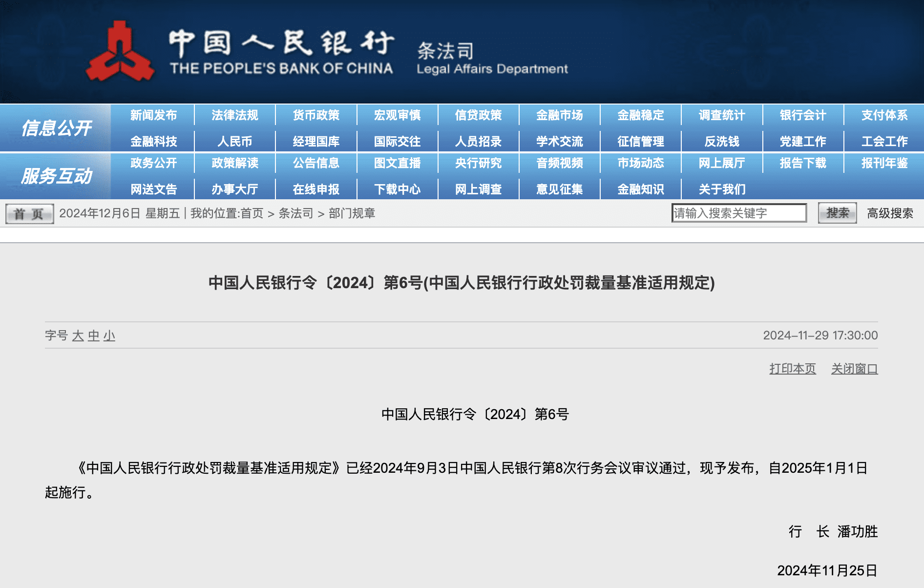The width and height of the screenshot is (924, 588).
Task: Click governor name 潘功胜
Action: pyautogui.click(x=858, y=531)
